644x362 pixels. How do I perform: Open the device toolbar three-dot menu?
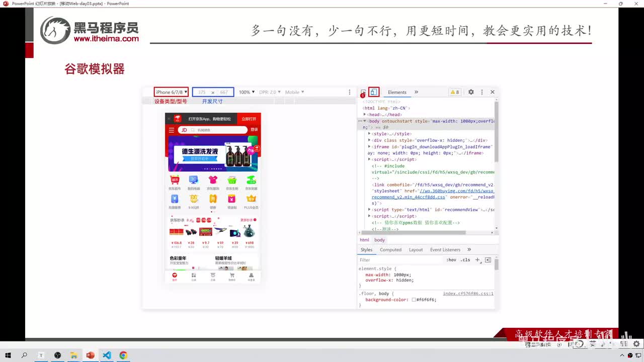(x=350, y=92)
